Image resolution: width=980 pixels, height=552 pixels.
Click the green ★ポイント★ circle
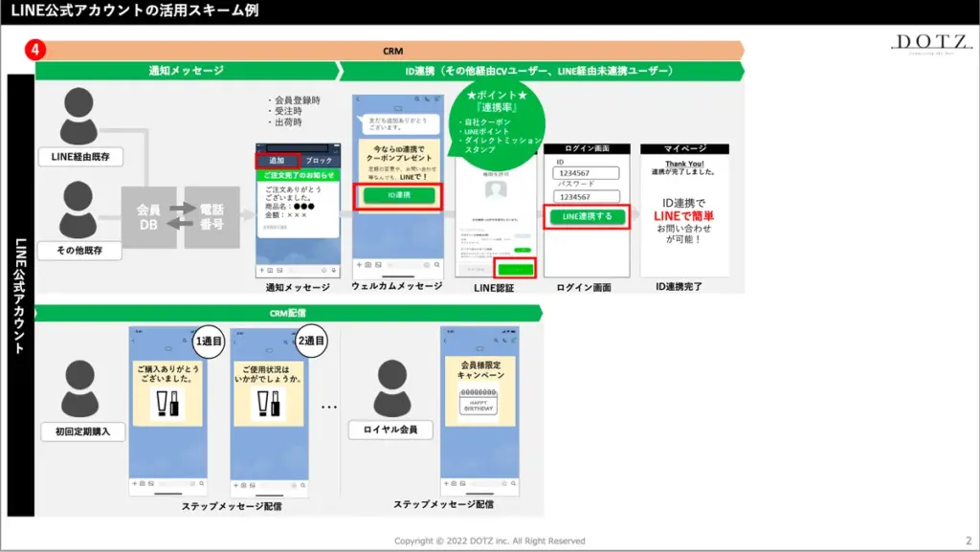(498, 123)
